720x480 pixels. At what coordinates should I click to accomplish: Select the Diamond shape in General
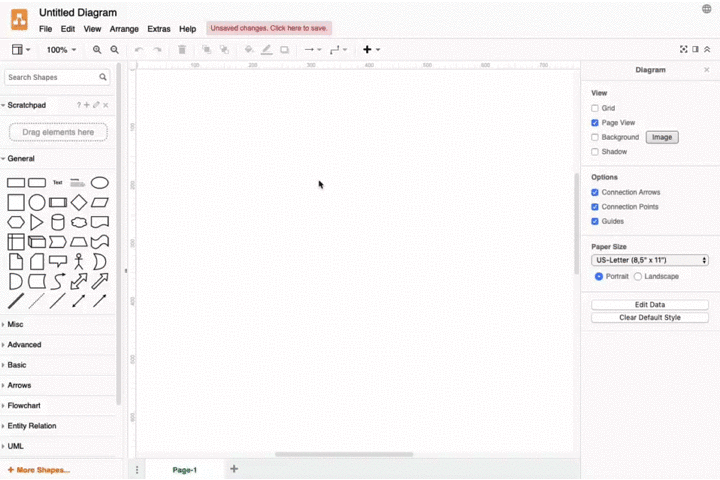79,203
